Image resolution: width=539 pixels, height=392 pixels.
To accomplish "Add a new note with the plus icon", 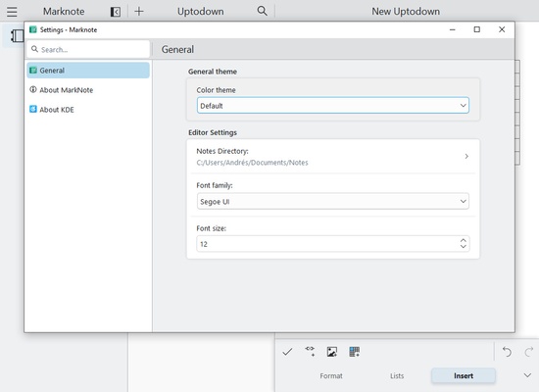I will 139,12.
